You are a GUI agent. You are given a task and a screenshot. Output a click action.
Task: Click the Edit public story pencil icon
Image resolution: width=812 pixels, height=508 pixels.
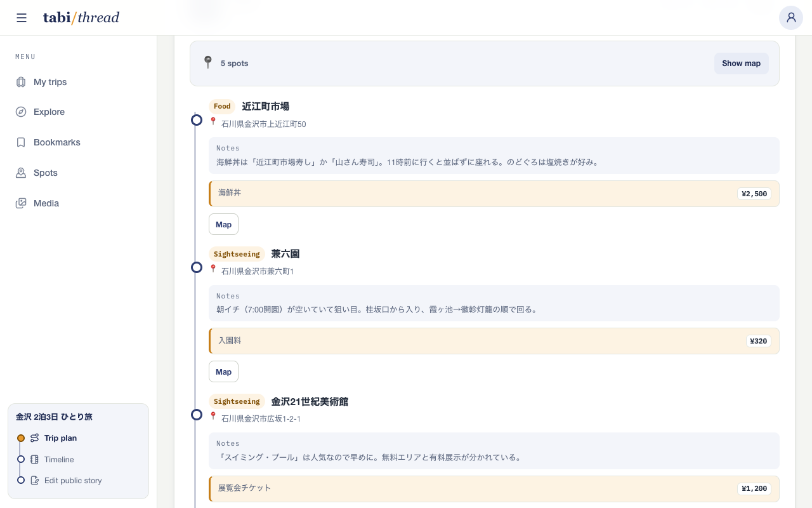click(35, 481)
